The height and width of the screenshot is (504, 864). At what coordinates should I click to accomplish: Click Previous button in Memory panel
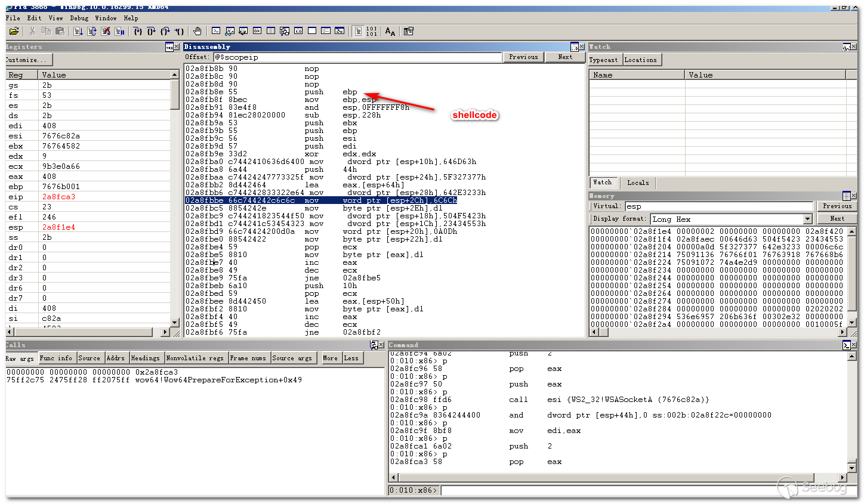pos(837,206)
